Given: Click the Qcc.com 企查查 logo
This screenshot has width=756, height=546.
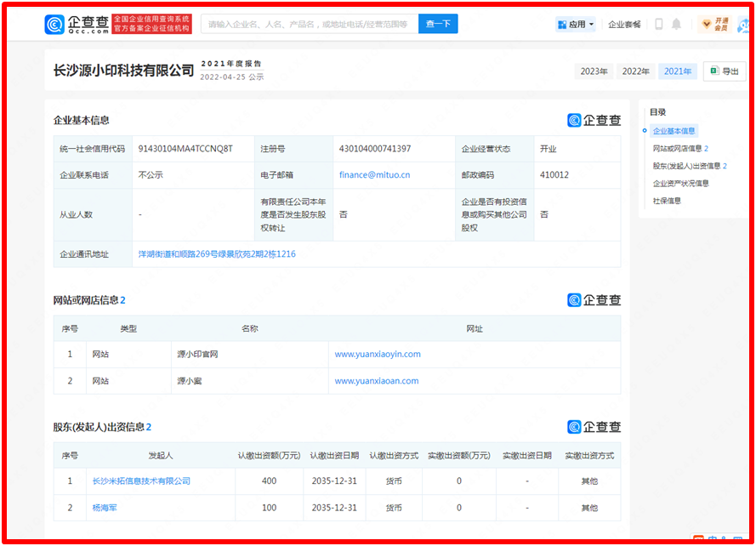Looking at the screenshot, I should click(x=77, y=24).
